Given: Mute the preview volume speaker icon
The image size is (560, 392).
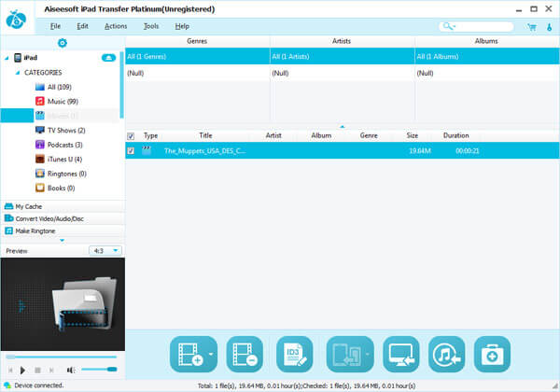Looking at the screenshot, I should [x=71, y=371].
